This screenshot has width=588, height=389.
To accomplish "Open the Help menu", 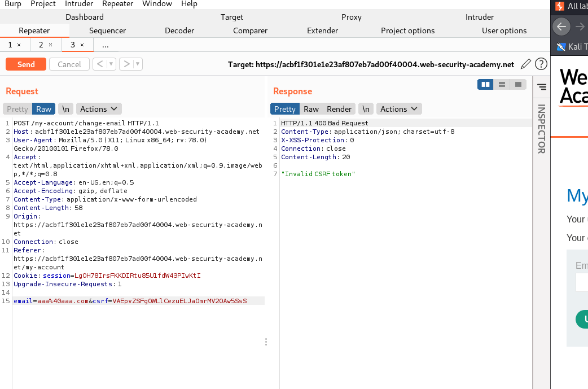I will (189, 4).
